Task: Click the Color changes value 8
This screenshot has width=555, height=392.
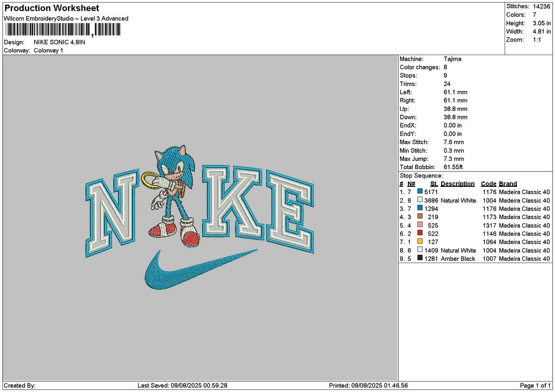Action: pyautogui.click(x=445, y=67)
